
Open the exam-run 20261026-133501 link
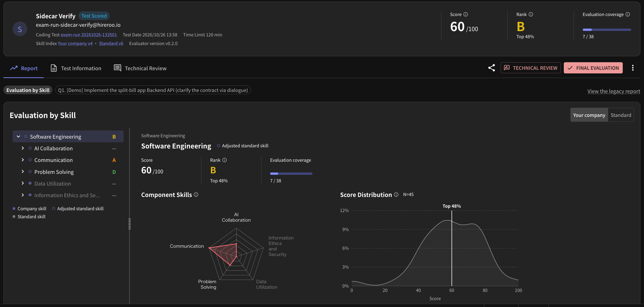pyautogui.click(x=88, y=35)
